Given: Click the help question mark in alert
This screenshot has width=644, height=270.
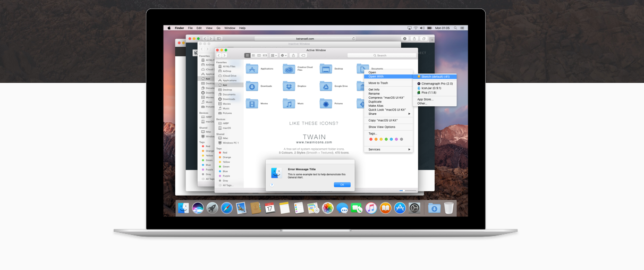Looking at the screenshot, I should coord(272,185).
